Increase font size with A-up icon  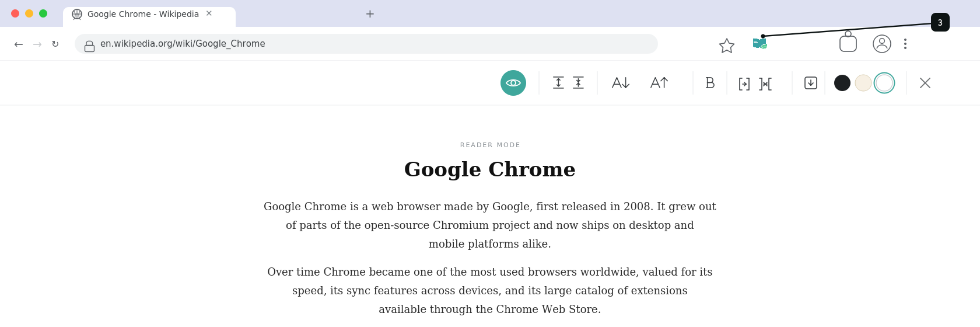coord(659,83)
